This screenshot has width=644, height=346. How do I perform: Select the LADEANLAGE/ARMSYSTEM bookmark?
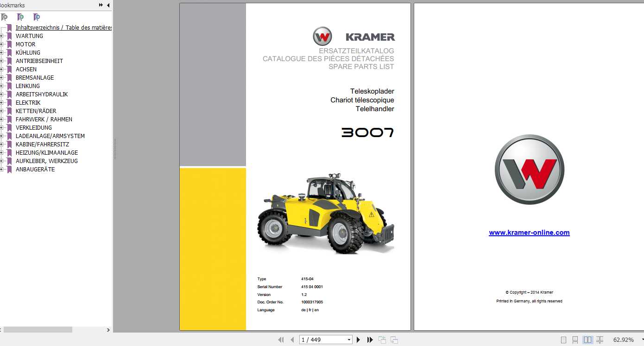click(x=50, y=136)
